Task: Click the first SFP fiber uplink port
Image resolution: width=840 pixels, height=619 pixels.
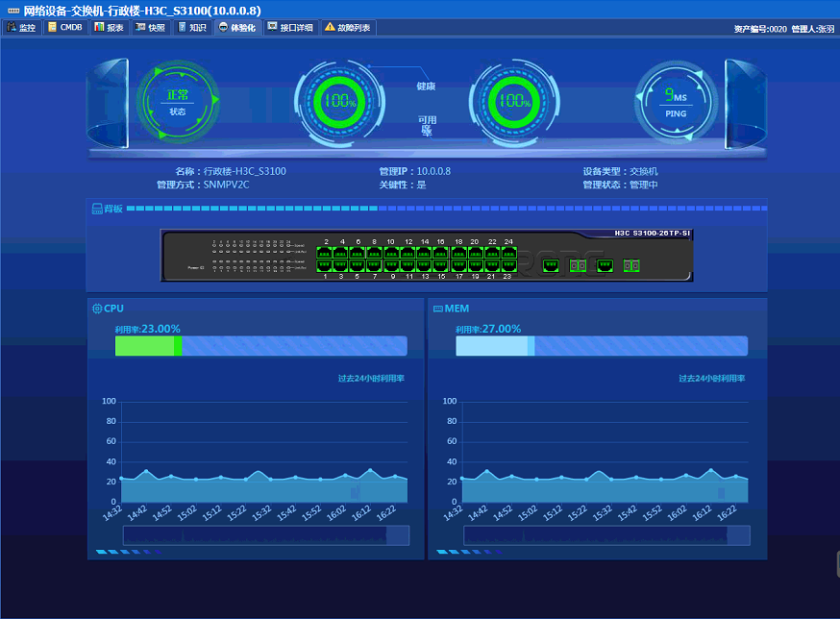Action: (578, 265)
